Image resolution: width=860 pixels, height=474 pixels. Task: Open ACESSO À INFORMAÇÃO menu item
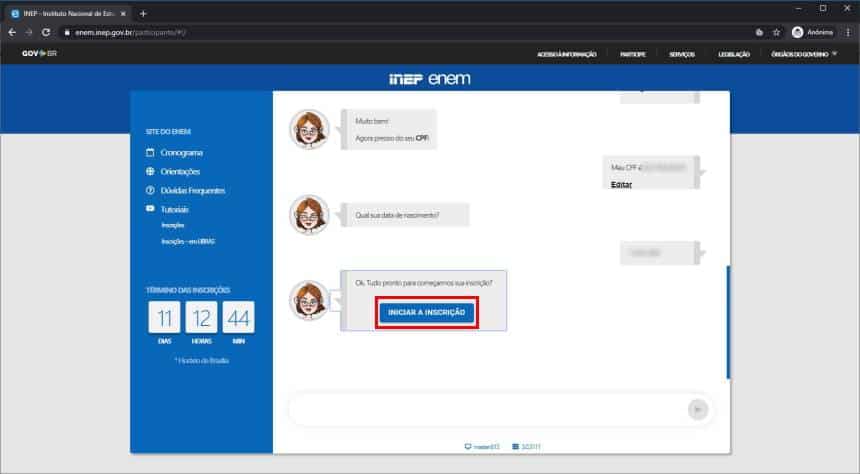tap(567, 54)
